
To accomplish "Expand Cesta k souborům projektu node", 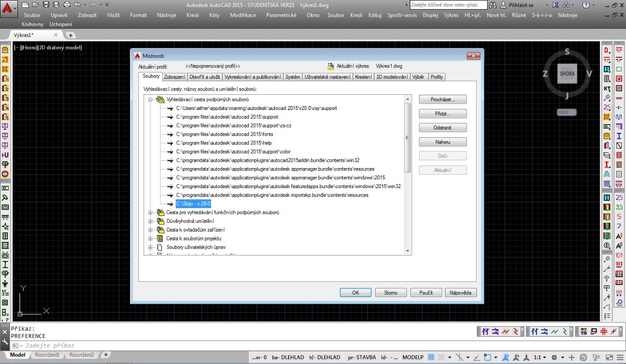I will [151, 238].
